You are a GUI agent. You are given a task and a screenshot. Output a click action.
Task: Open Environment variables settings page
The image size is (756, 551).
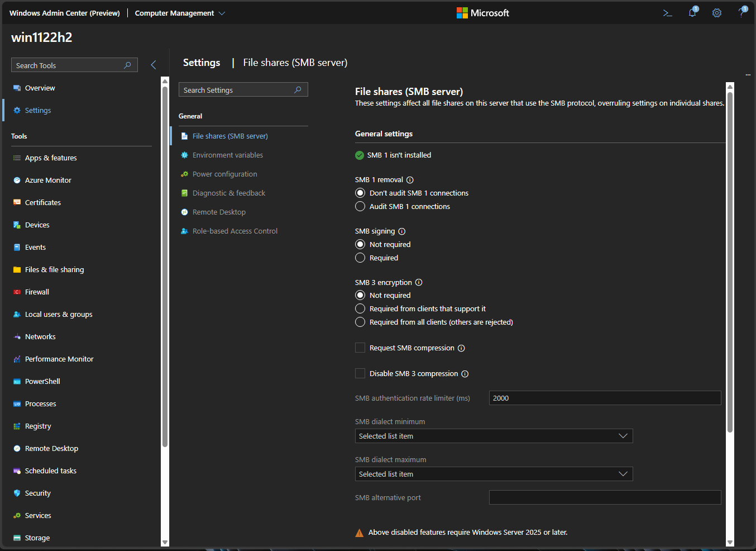227,155
